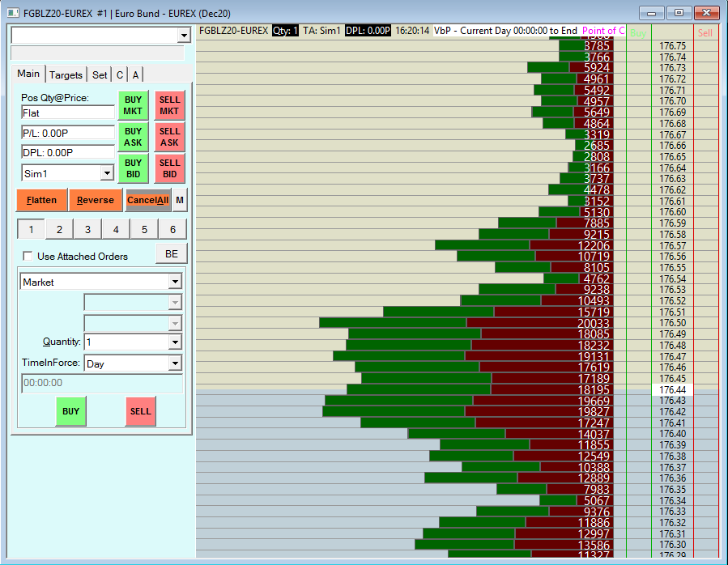Click the pink Point of C label
Viewport: 728px width, 565px height.
[x=603, y=31]
